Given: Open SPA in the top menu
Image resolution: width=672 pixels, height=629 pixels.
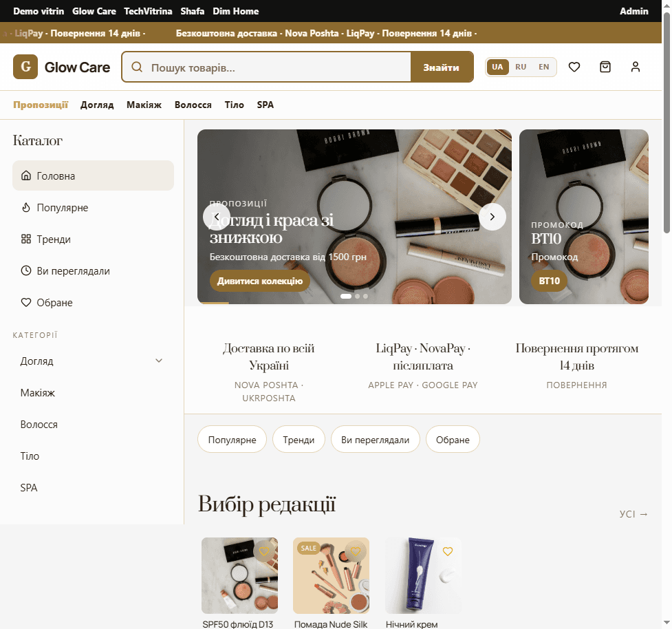Looking at the screenshot, I should pos(265,105).
